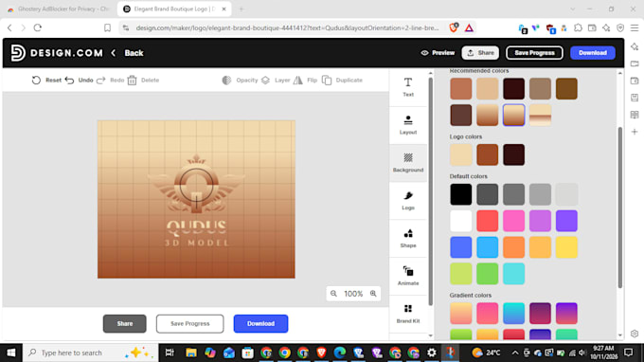Select the QUDUS text on canvas
The height and width of the screenshot is (362, 644).
pyautogui.click(x=196, y=228)
